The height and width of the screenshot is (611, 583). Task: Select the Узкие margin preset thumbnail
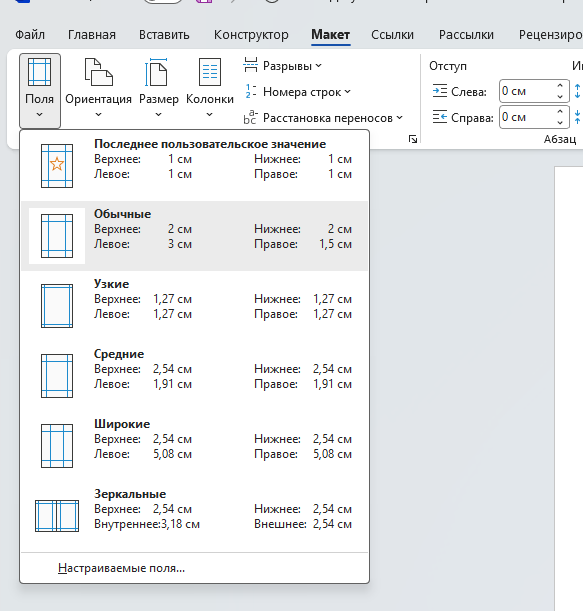57,306
